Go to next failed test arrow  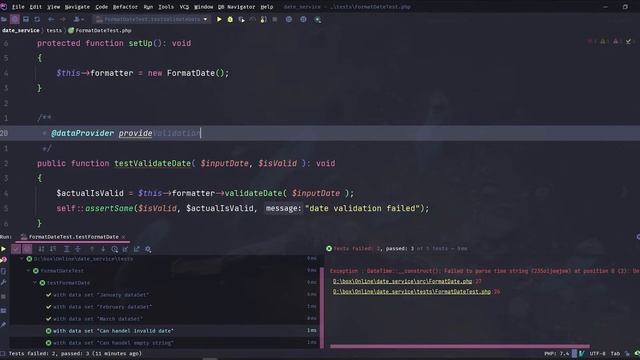pyautogui.click(x=103, y=249)
